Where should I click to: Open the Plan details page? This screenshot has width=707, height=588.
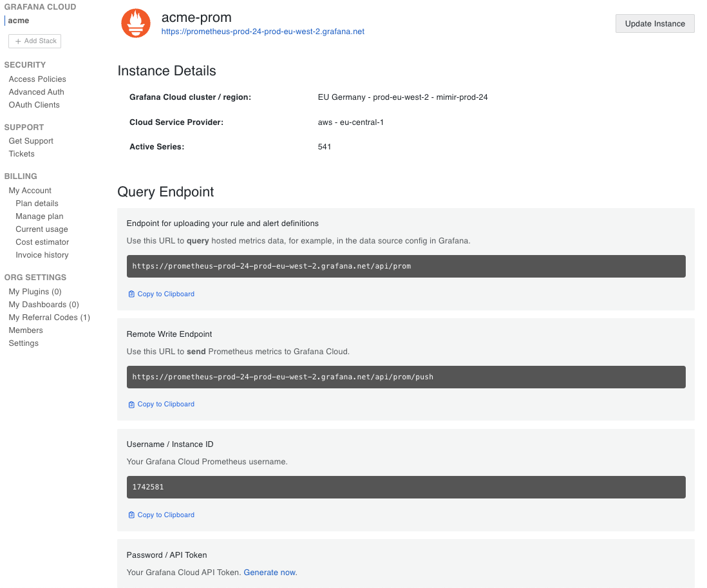tap(37, 203)
